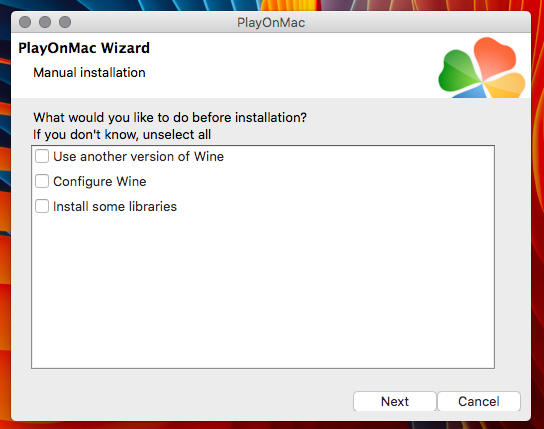Enable the Use another version of Wine checkbox
This screenshot has height=429, width=544.
click(x=42, y=156)
